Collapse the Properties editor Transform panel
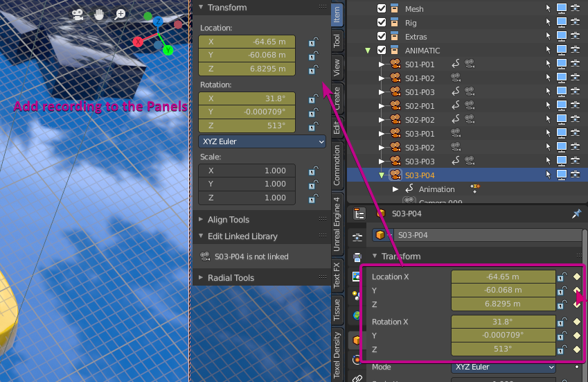588x382 pixels. (x=375, y=256)
